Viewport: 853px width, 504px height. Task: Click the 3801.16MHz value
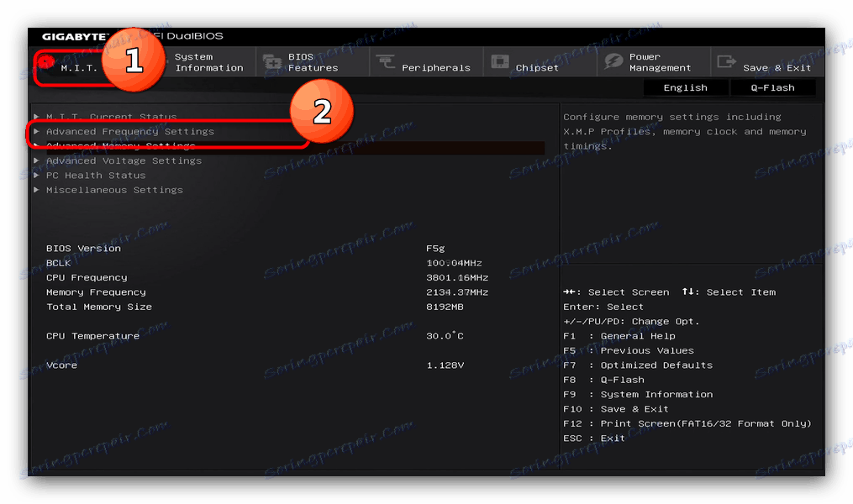coord(457,277)
